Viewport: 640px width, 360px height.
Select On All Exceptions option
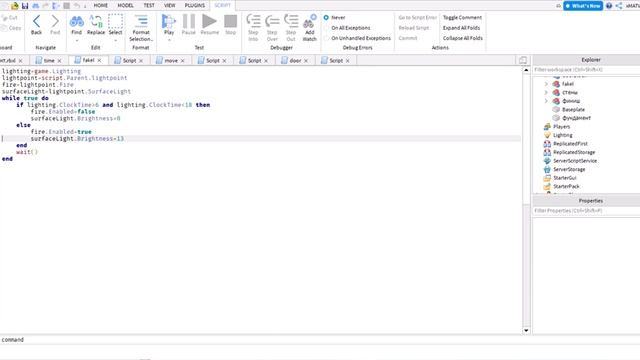click(326, 28)
